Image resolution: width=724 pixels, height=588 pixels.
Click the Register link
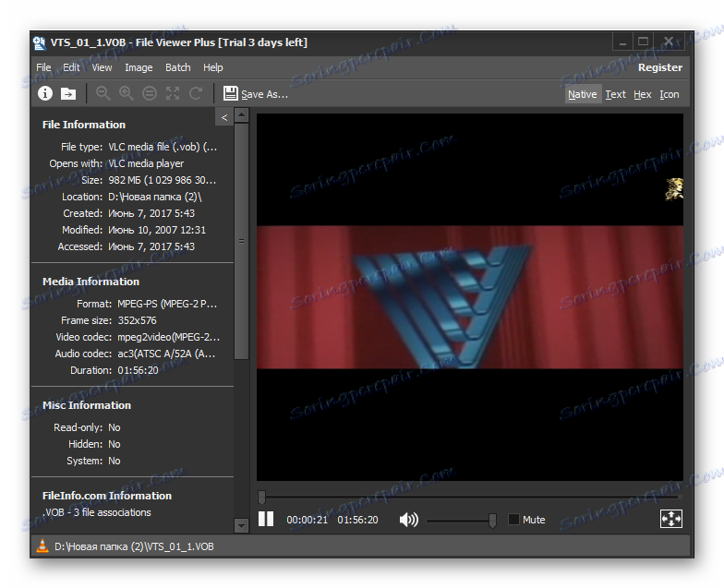659,67
